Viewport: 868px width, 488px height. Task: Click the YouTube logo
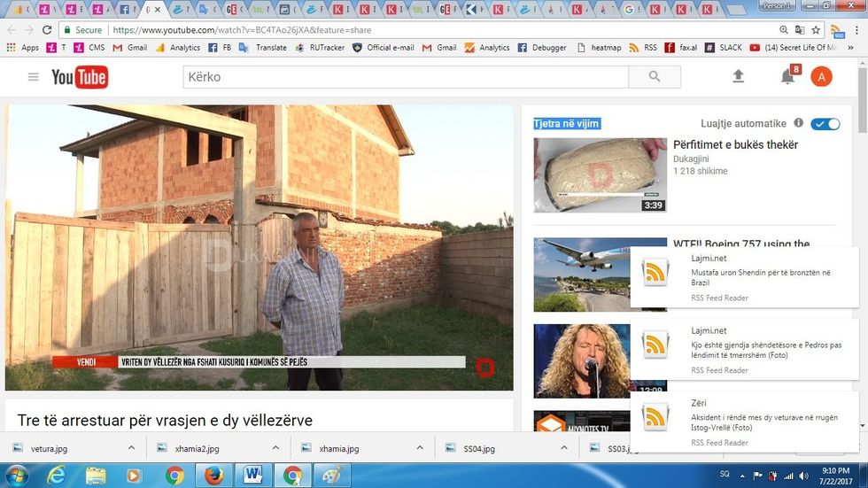[80, 77]
